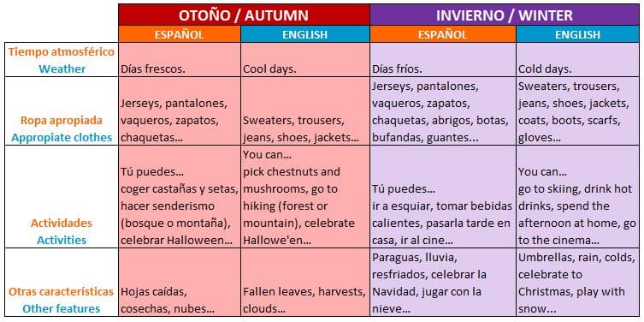Click the cell with coger castañas y setas
The image size is (644, 322).
pyautogui.click(x=180, y=197)
